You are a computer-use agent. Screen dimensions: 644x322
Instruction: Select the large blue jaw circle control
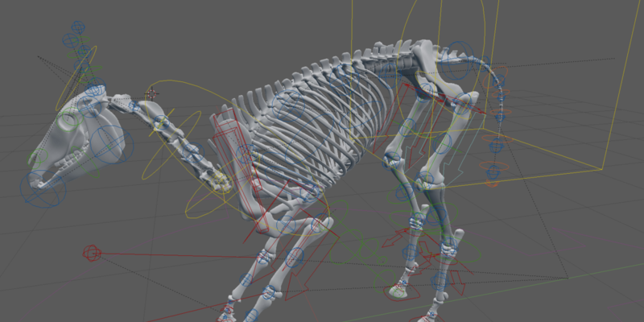click(x=112, y=145)
